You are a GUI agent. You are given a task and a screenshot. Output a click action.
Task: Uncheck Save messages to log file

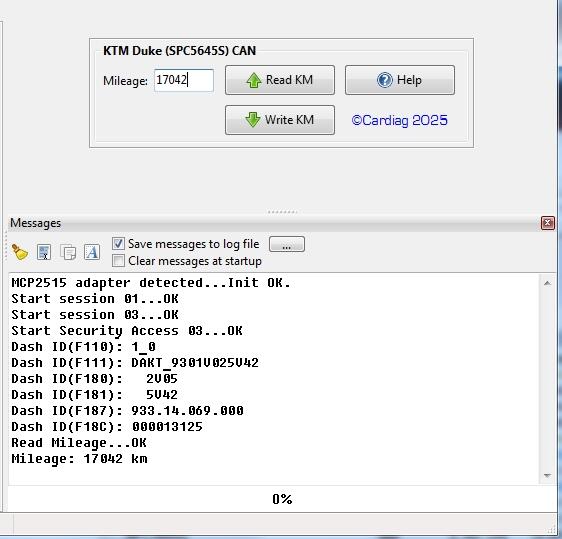[x=118, y=244]
